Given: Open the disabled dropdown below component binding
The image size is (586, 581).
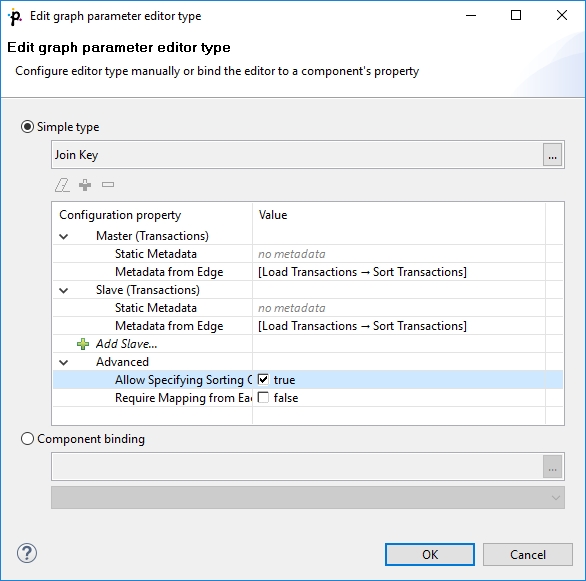Looking at the screenshot, I should (308, 498).
